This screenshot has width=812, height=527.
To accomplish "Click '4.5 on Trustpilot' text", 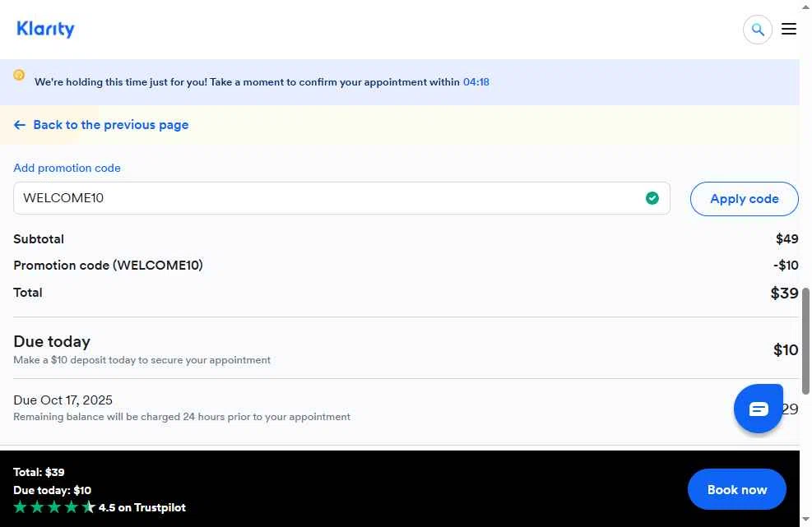I will (142, 507).
